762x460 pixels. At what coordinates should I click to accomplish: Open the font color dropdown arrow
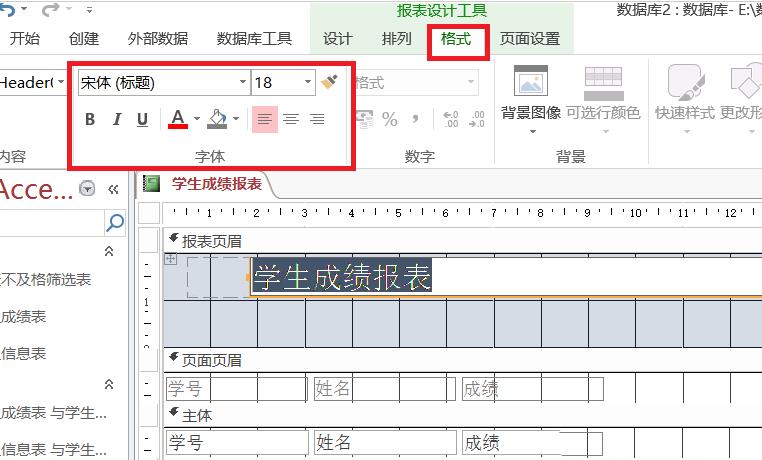[197, 120]
